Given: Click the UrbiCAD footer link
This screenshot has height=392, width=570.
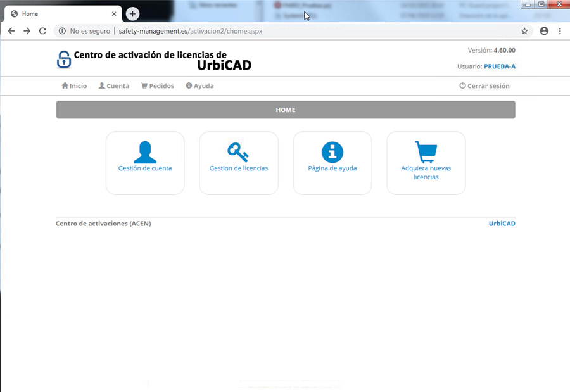Looking at the screenshot, I should click(502, 224).
